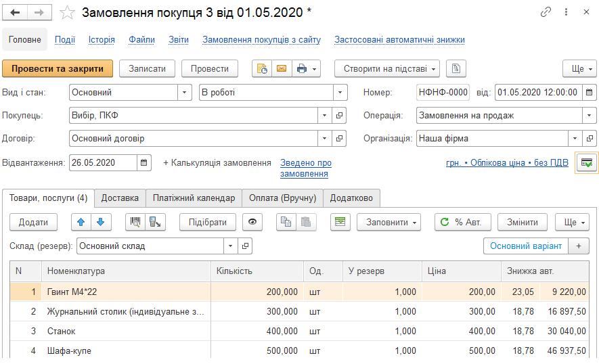Click the green table layout icon
The width and height of the screenshot is (599, 364).
(x=340, y=223)
